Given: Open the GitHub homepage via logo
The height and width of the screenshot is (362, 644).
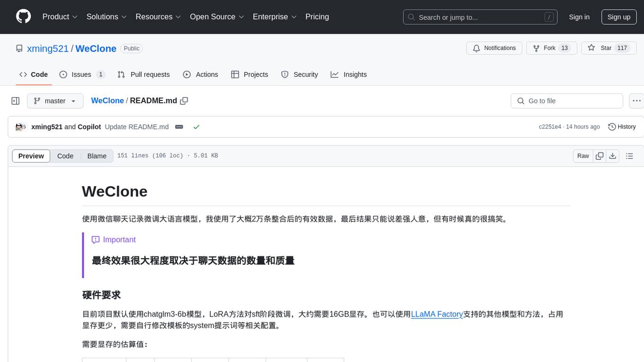Looking at the screenshot, I should coord(24,17).
